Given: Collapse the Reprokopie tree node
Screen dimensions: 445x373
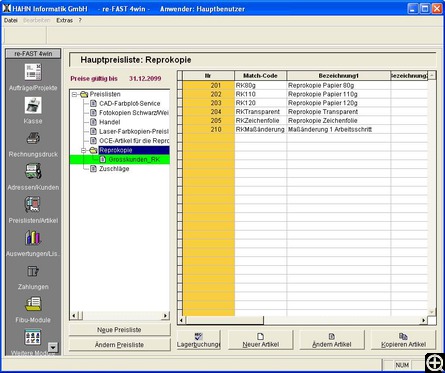Looking at the screenshot, I should 84,151.
